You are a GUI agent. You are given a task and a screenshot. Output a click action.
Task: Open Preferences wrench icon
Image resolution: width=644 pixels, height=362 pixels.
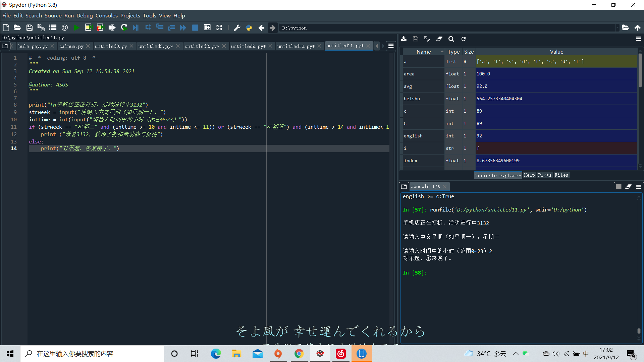pos(237,28)
